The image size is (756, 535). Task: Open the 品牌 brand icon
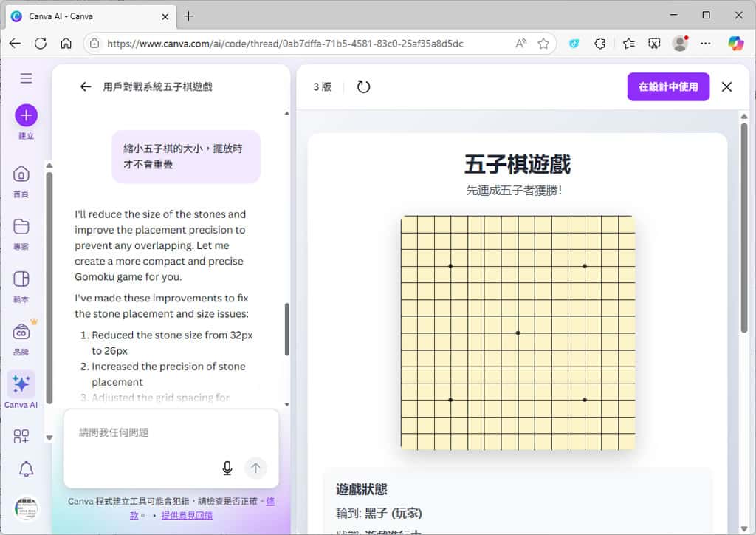21,332
